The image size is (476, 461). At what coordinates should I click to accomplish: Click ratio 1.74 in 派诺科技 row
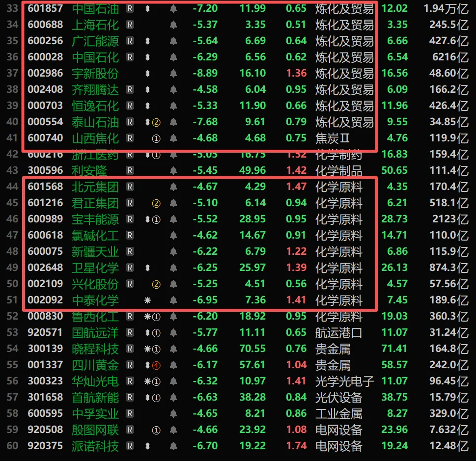pyautogui.click(x=296, y=445)
